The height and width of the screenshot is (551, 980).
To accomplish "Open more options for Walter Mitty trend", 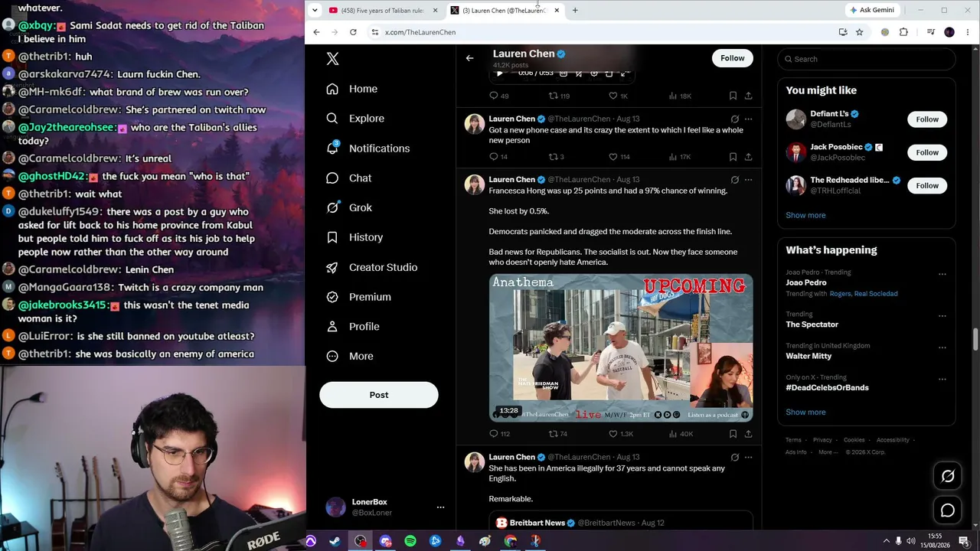I will 942,347.
